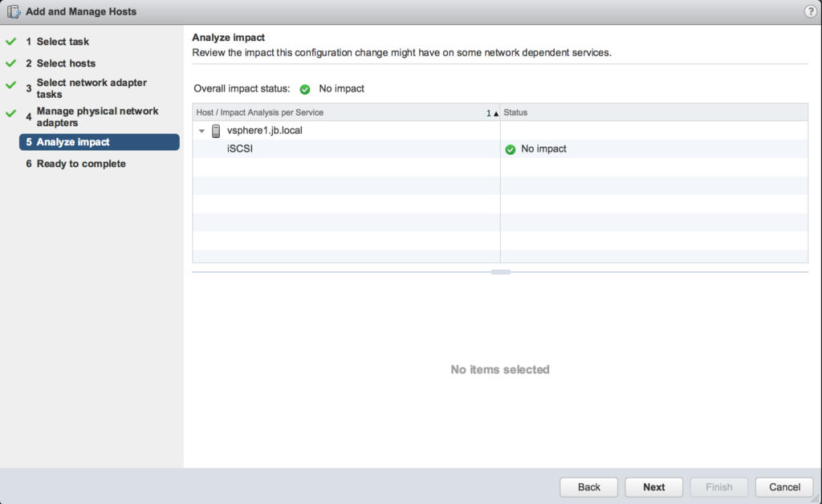Click the Status column header

pos(653,112)
